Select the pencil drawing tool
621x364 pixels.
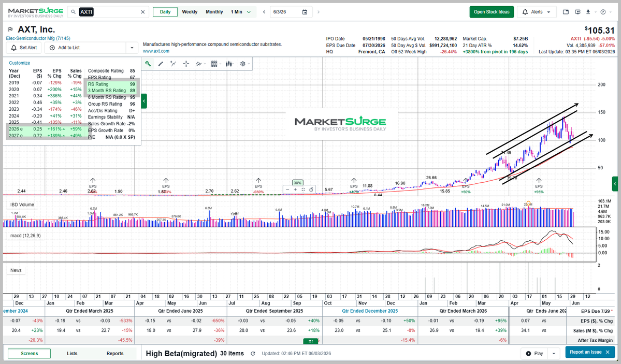tap(161, 64)
